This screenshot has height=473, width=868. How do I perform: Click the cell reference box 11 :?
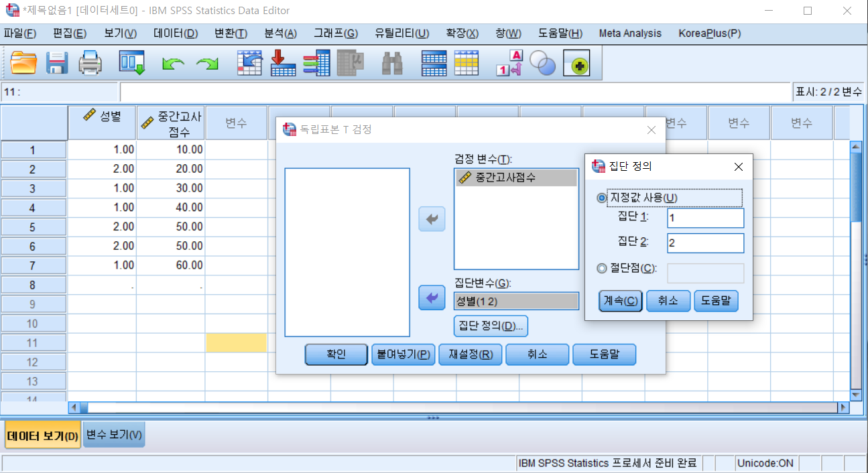coord(60,92)
